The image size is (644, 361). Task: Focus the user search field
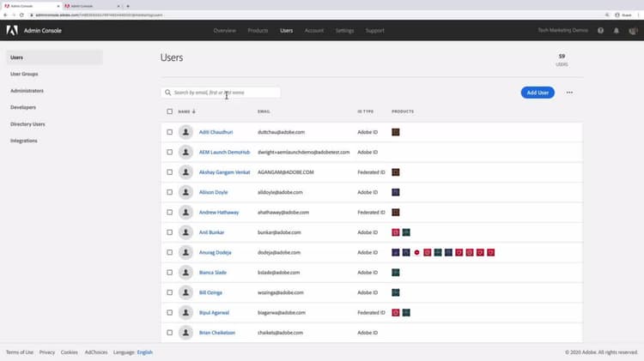(x=221, y=93)
